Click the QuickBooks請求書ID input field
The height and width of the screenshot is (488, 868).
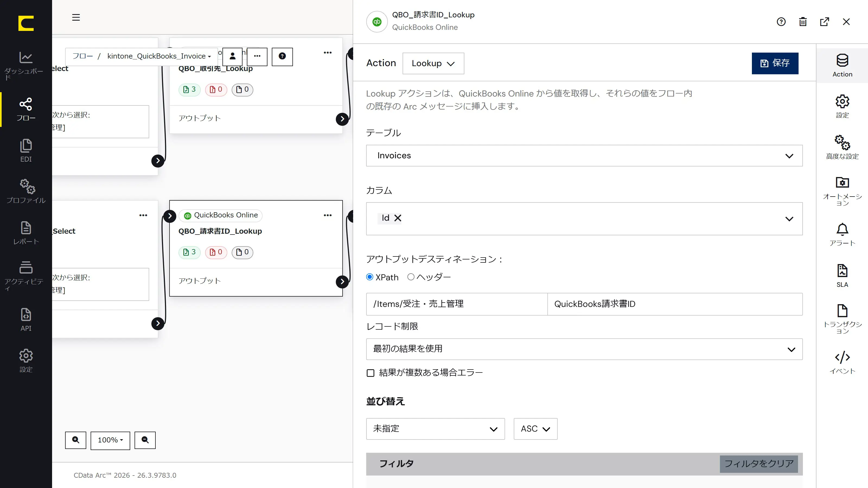tap(675, 304)
